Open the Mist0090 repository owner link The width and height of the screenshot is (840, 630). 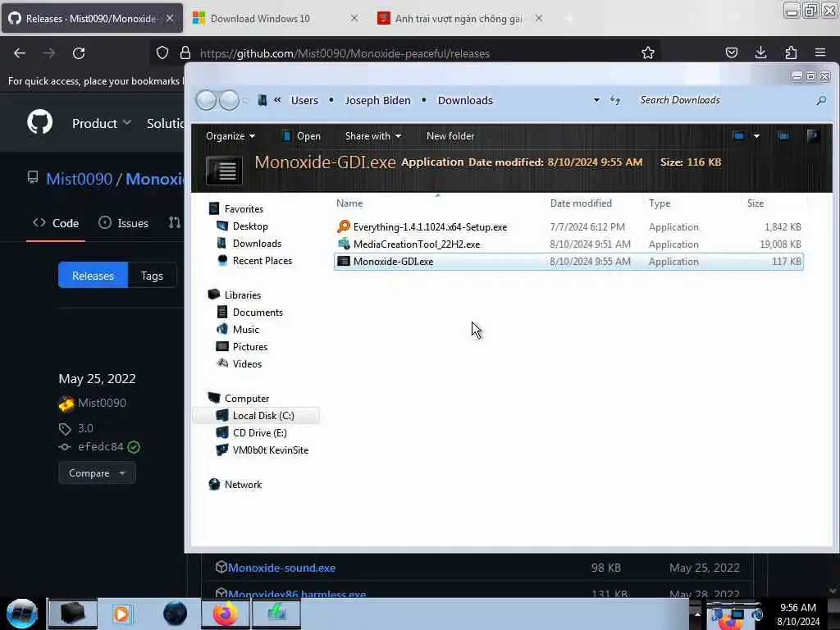(80, 178)
